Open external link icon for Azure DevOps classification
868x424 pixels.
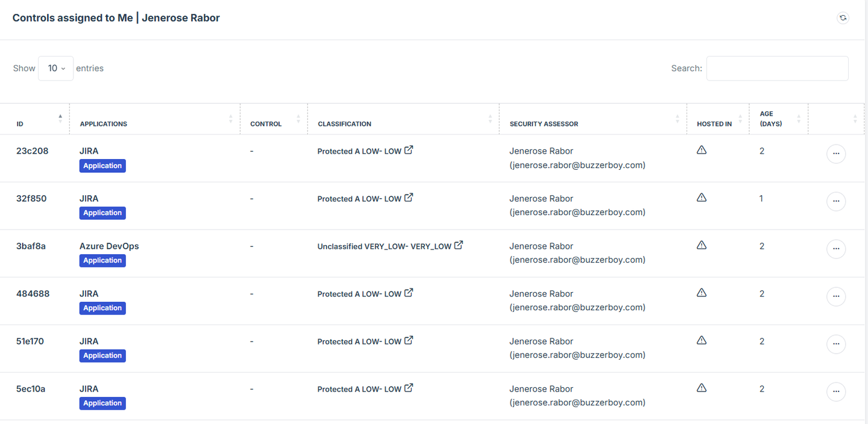(x=459, y=245)
